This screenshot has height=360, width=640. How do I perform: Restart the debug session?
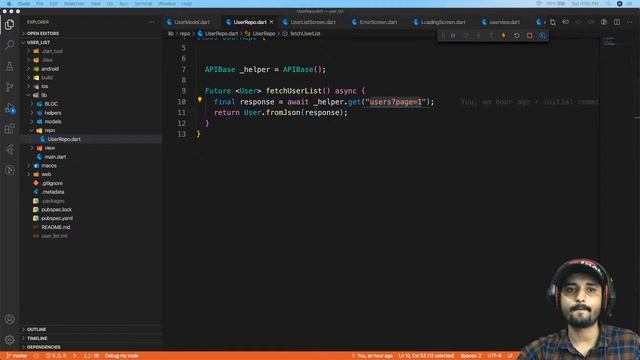click(x=516, y=36)
